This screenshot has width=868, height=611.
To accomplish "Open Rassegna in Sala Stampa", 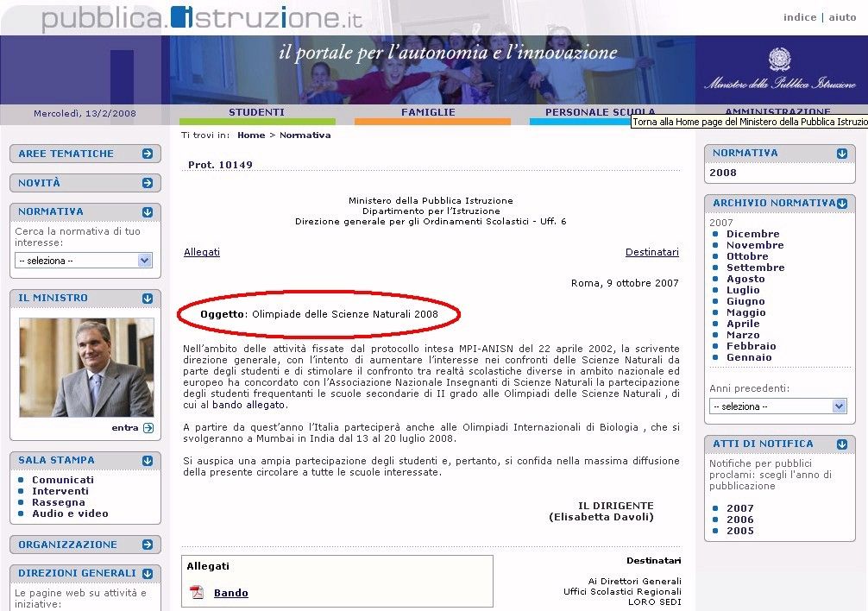I will [x=59, y=502].
